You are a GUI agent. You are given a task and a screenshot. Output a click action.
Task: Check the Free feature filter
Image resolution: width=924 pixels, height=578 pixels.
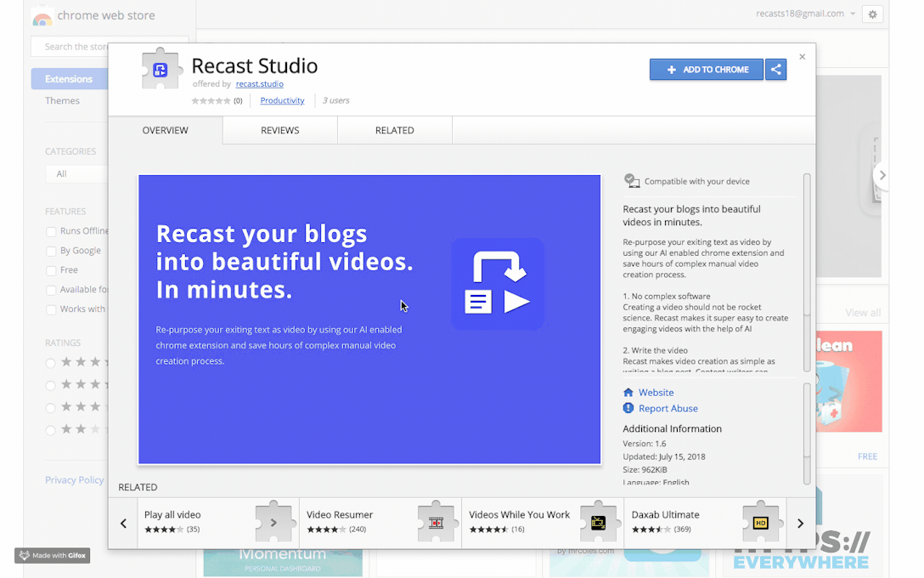click(x=51, y=270)
